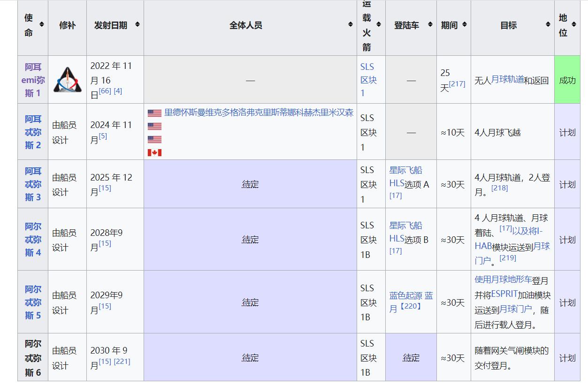The width and height of the screenshot is (588, 385).
Task: Sort table by 使命 column arrows
Action: (41, 24)
